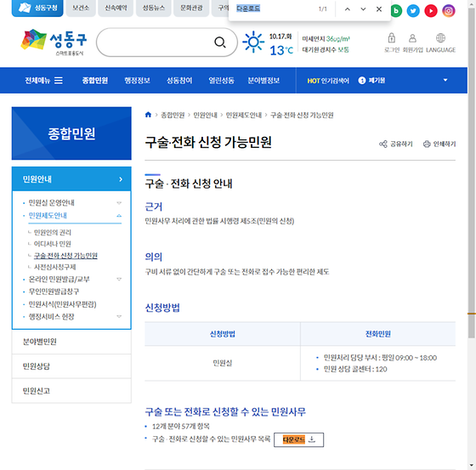
Task: Open 무인민원발급창구 sidebar link
Action: click(x=54, y=292)
